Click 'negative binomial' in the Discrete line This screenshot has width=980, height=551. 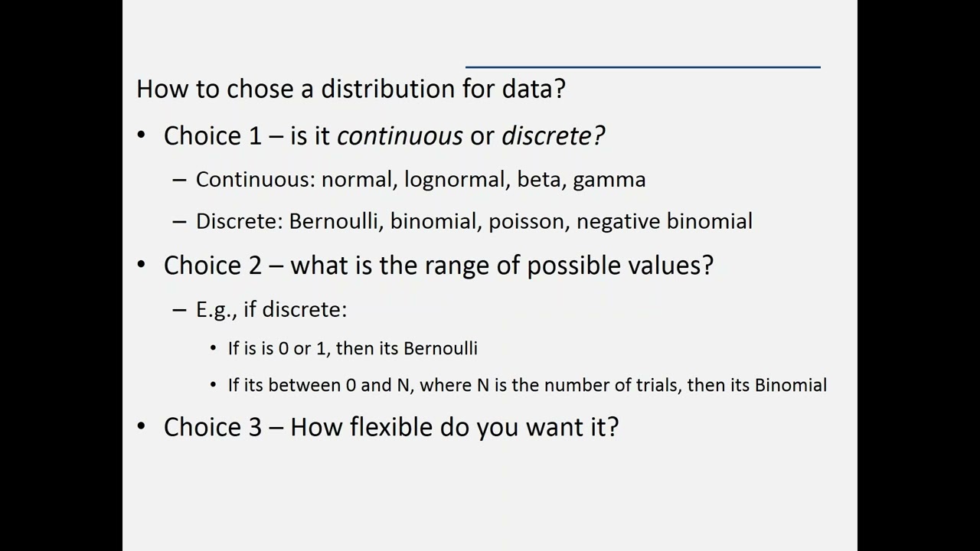[x=665, y=222]
